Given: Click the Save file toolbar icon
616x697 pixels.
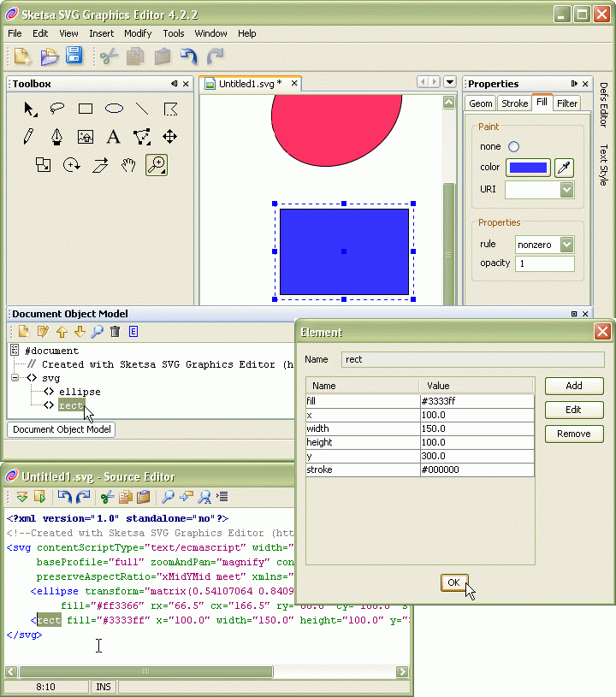Looking at the screenshot, I should 74,56.
